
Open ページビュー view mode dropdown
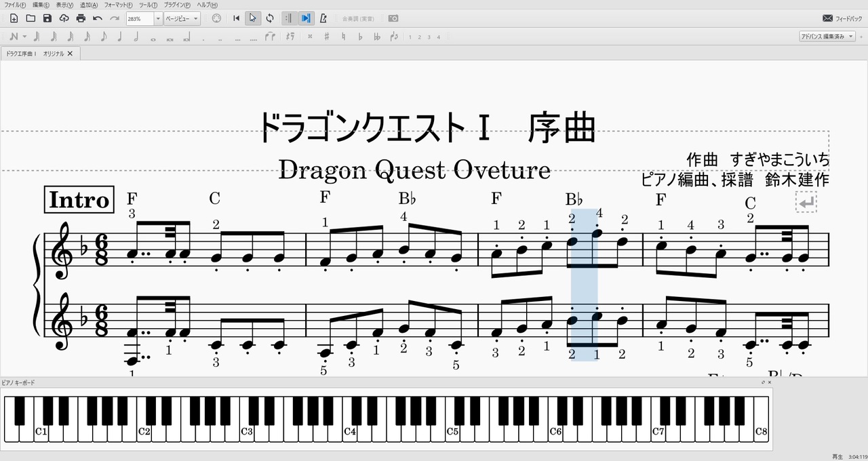click(182, 18)
